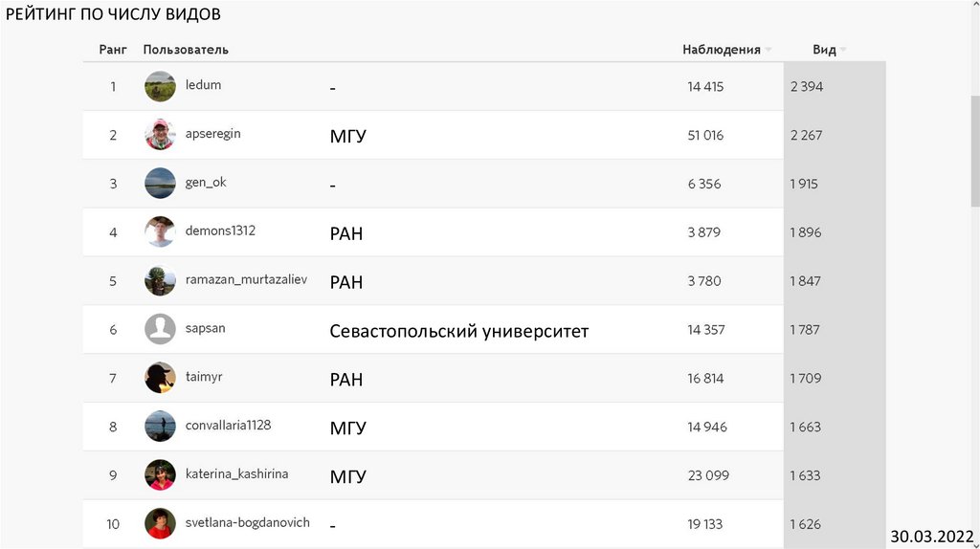Click the Ранг column header
980x549 pixels.
(113, 50)
